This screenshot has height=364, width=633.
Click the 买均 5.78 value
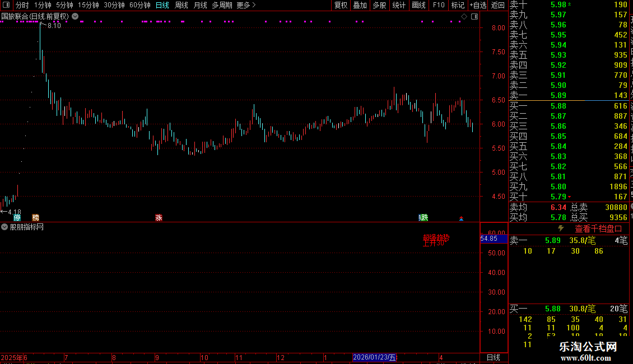point(558,217)
